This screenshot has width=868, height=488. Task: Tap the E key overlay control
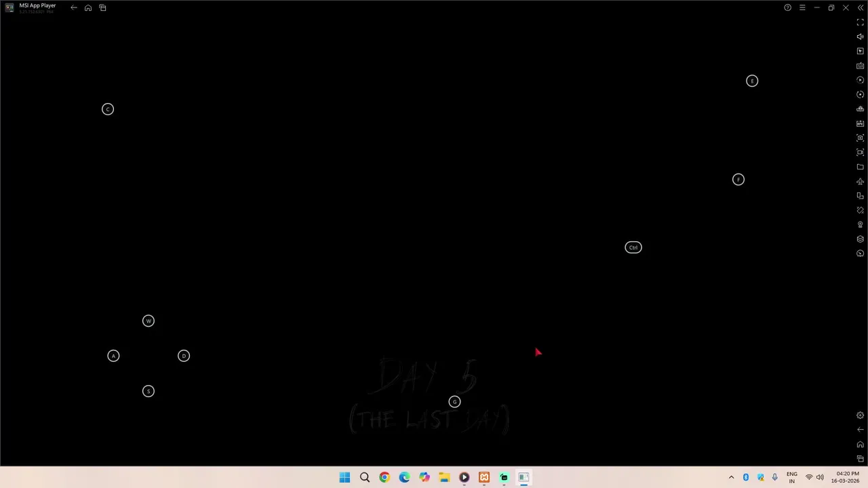pyautogui.click(x=752, y=81)
